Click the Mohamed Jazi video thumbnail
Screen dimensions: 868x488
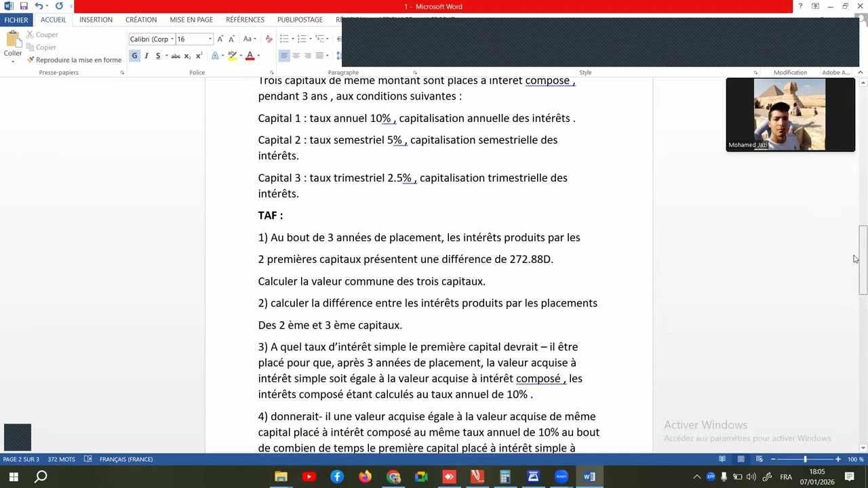[790, 115]
